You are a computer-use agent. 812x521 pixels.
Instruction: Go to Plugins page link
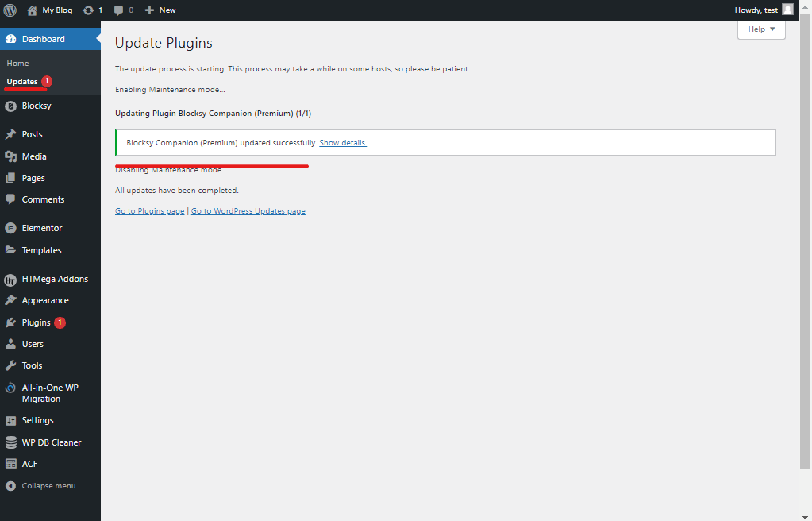tap(150, 211)
